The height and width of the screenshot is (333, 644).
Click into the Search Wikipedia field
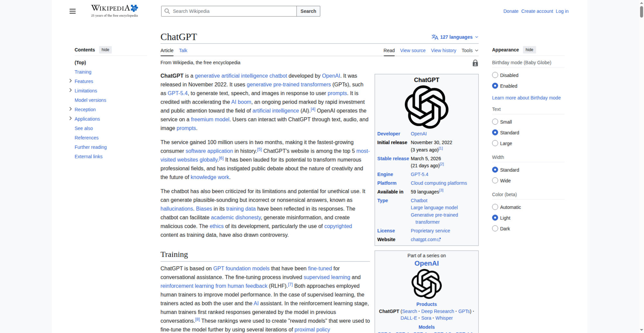[232, 11]
